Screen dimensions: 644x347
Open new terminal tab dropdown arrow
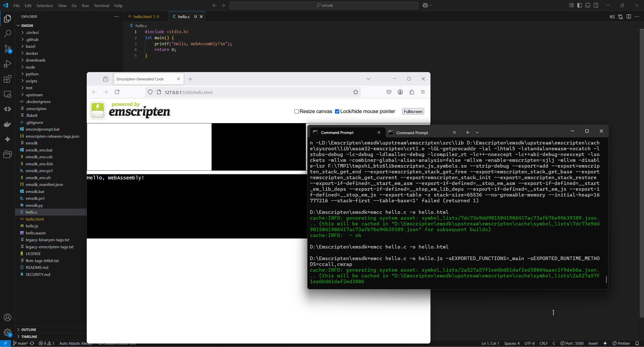pyautogui.click(x=477, y=133)
